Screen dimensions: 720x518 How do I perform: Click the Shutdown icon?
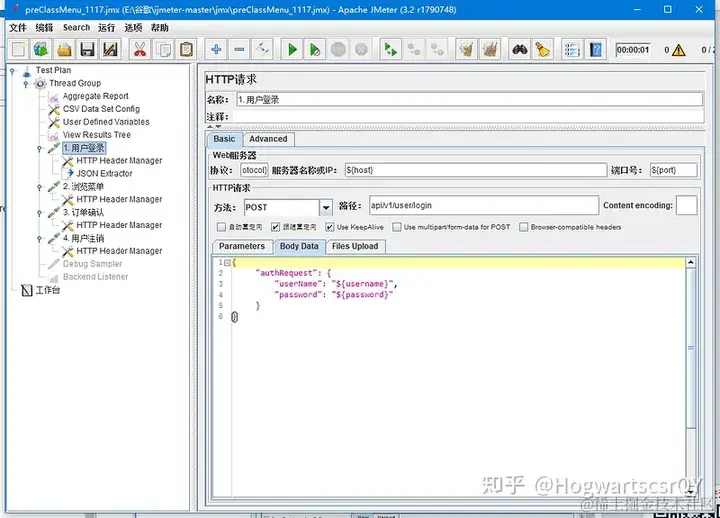[x=361, y=49]
